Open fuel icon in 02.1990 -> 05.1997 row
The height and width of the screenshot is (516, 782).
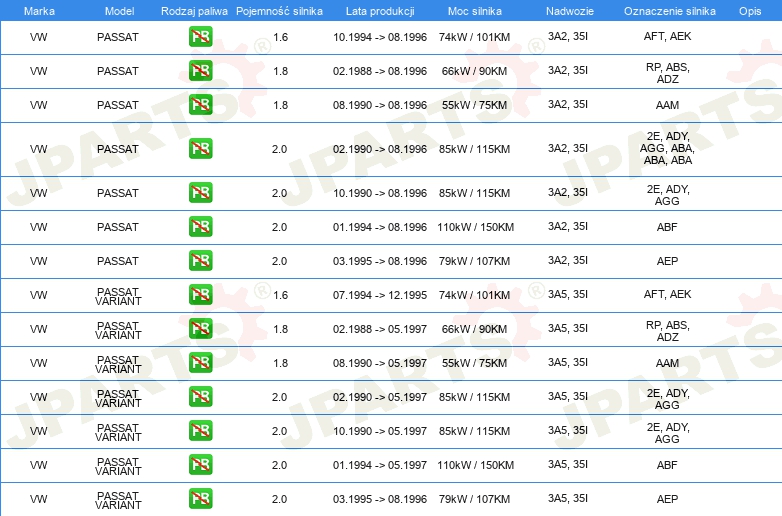(200, 396)
